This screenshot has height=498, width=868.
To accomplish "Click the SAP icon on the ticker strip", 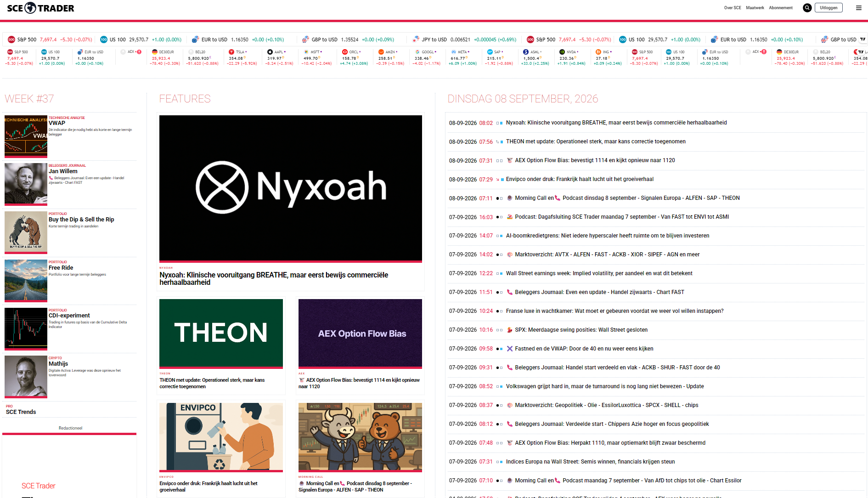I will pyautogui.click(x=490, y=52).
